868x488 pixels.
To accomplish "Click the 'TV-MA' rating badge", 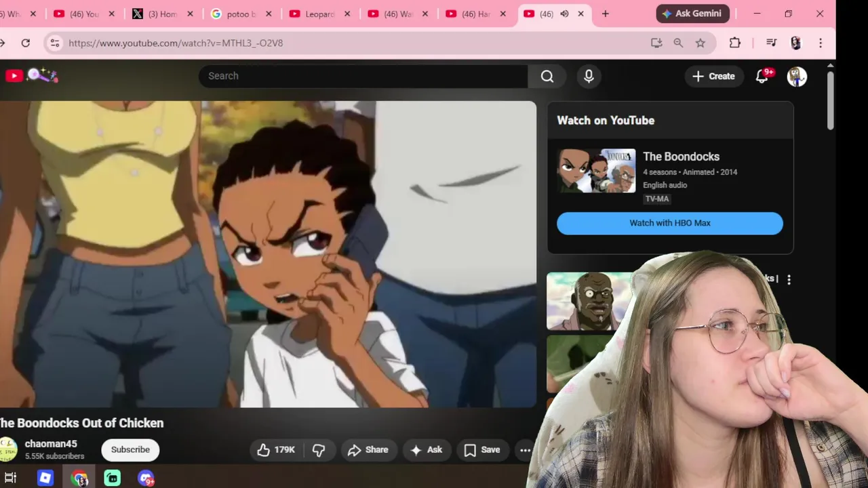I will click(x=657, y=199).
